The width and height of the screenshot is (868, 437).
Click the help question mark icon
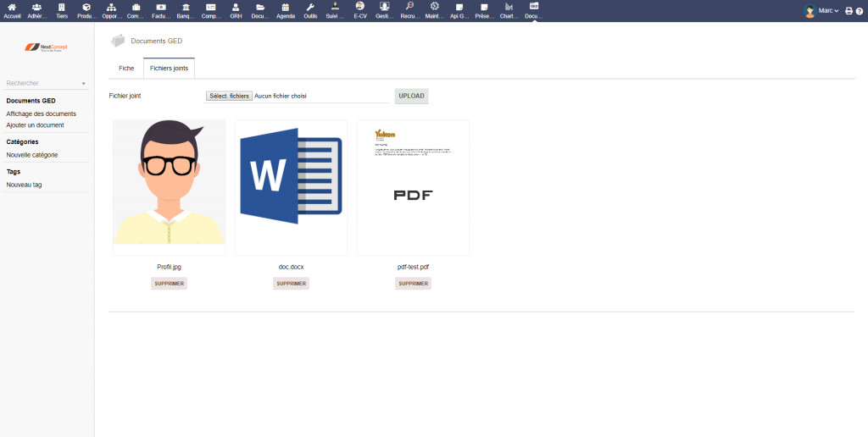[860, 10]
